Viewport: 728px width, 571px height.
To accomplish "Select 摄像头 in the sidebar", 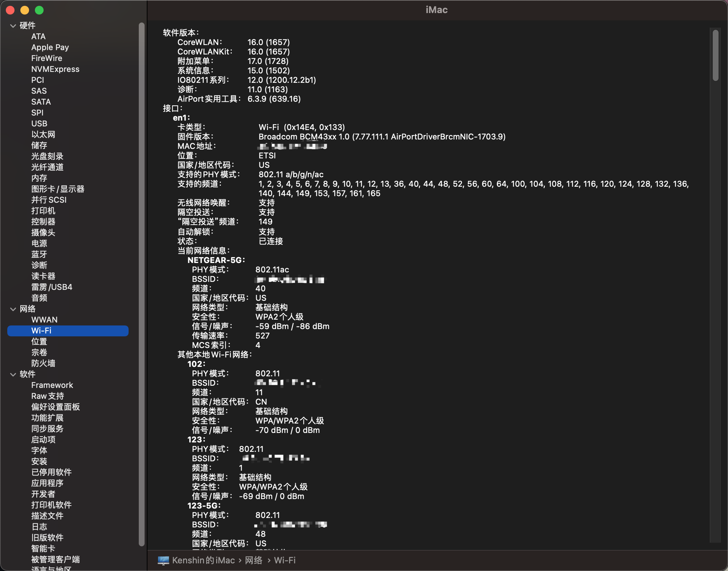I will 43,232.
